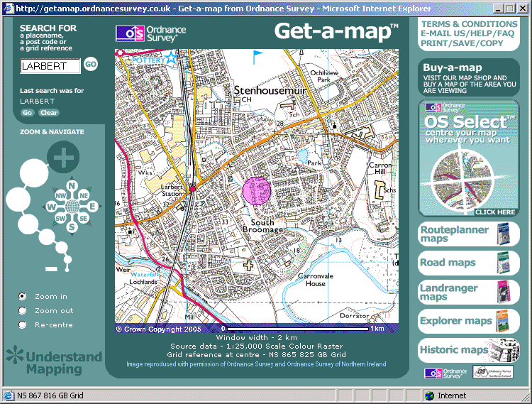This screenshot has height=404, width=532.
Task: Click the green GO search button
Action: pyautogui.click(x=91, y=64)
